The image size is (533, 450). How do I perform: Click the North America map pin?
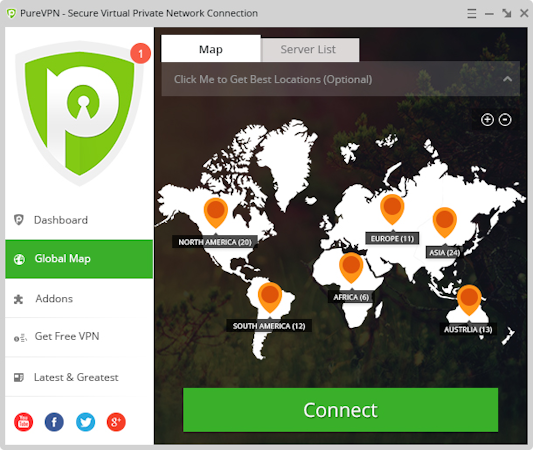(x=216, y=212)
